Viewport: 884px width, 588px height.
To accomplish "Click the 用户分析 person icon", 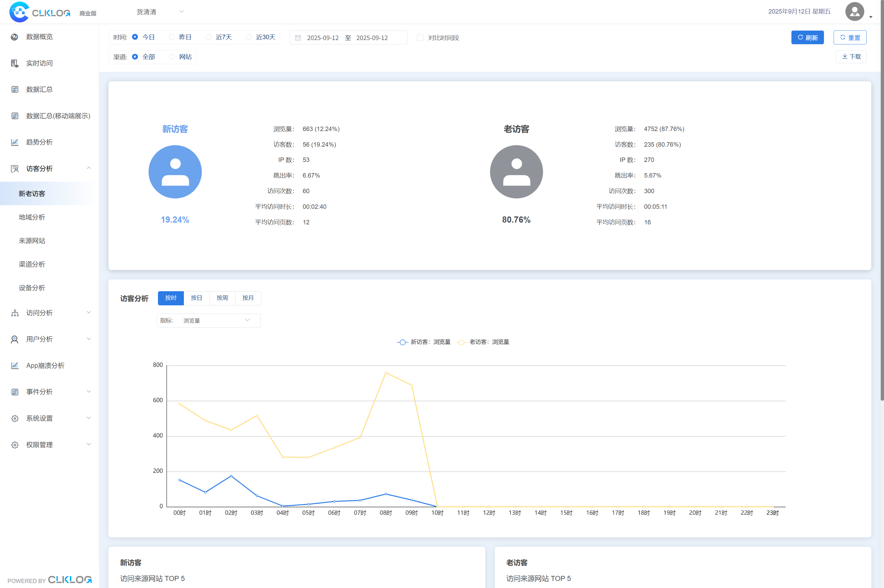I will 15,339.
